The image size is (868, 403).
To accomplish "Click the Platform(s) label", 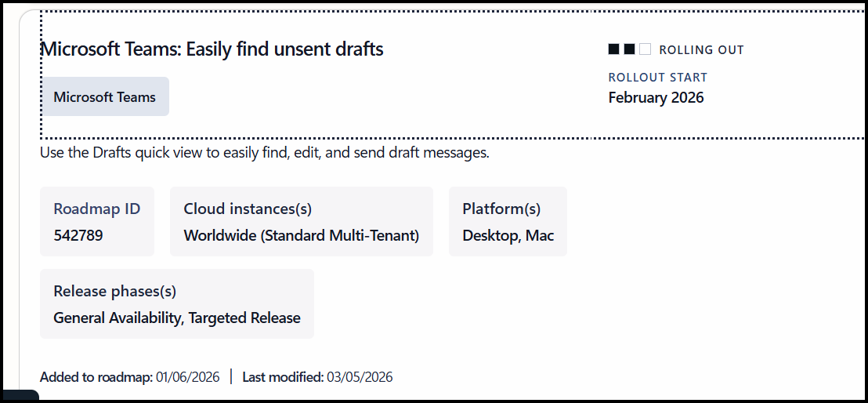I will (501, 209).
